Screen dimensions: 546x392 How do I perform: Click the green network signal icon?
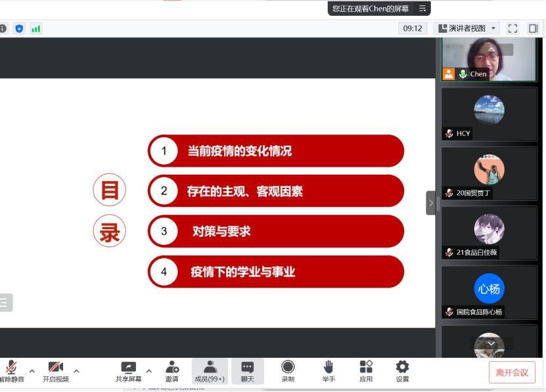(35, 28)
